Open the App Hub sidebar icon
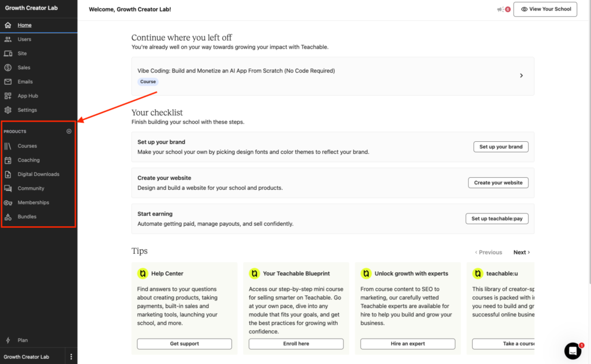 point(8,95)
